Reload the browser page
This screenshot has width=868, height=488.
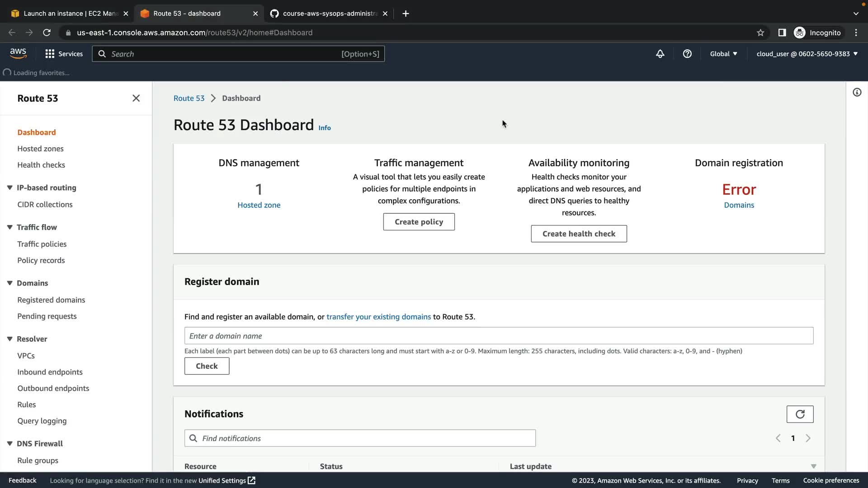47,33
